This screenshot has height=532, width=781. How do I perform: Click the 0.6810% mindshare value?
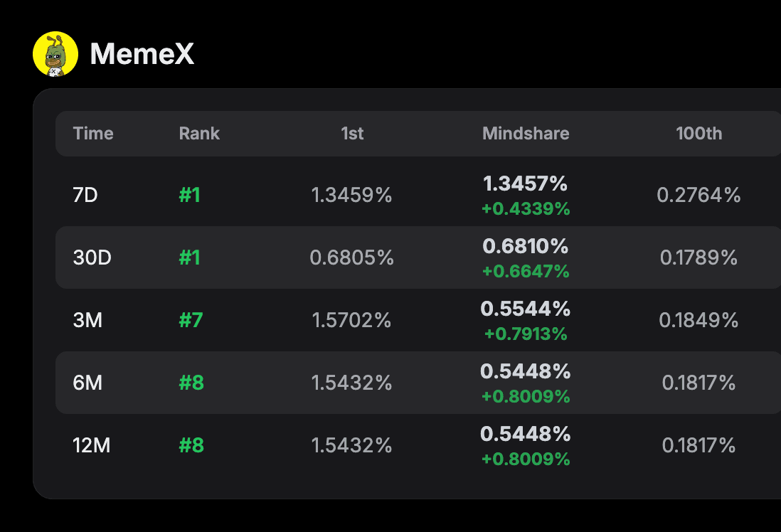pos(526,247)
